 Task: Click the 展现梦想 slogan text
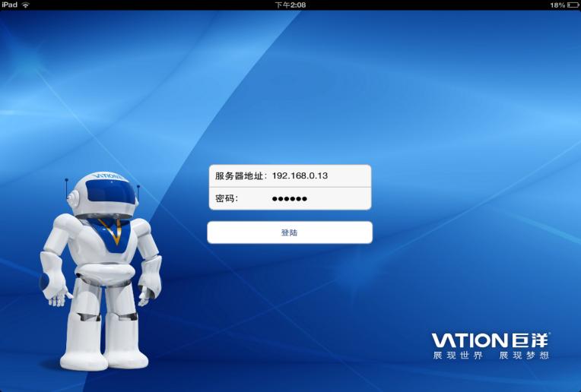tap(523, 356)
